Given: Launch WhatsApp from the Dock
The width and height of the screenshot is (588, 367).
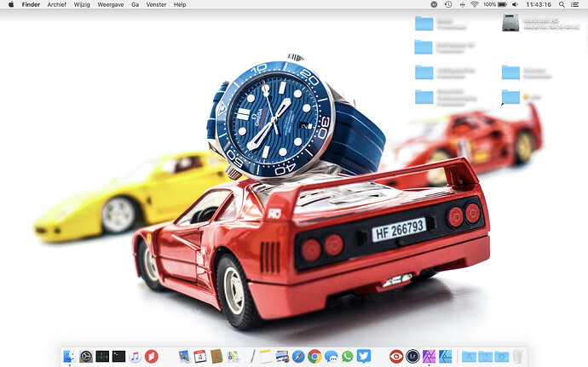Looking at the screenshot, I should (x=347, y=356).
